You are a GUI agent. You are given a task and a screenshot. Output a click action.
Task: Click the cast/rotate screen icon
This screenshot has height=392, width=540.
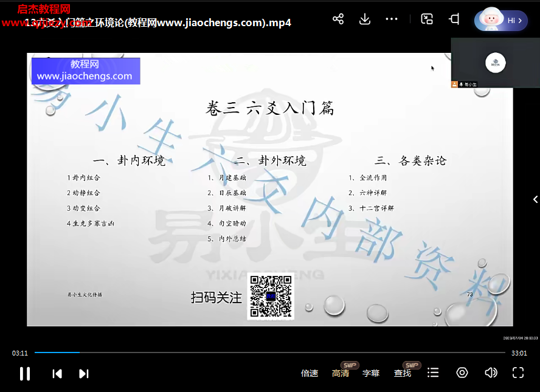[454, 19]
